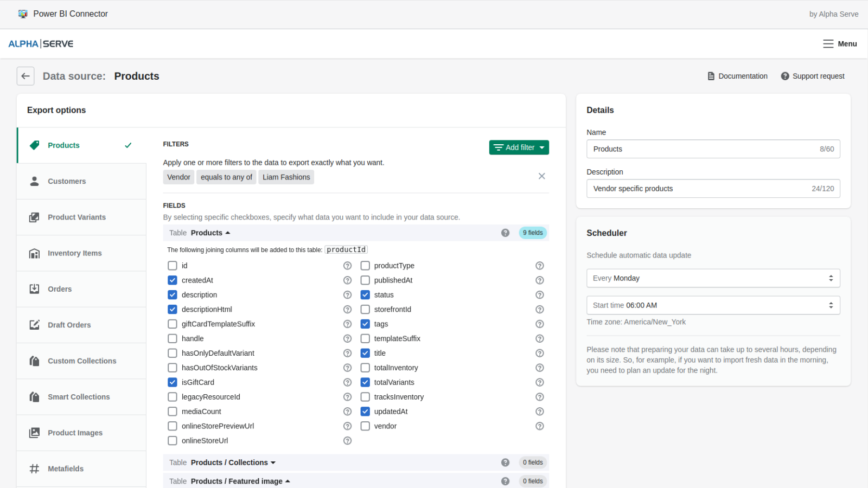Disable the isGiftCard checkbox

(x=172, y=382)
